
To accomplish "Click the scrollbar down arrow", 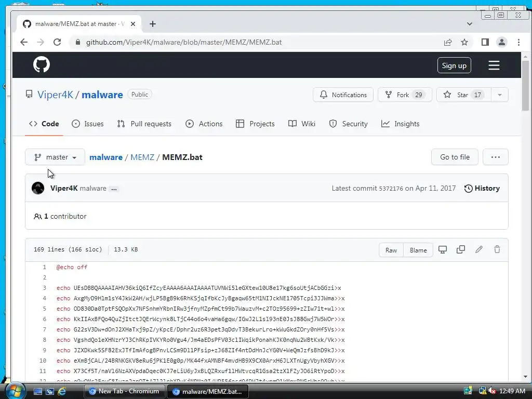I will coord(526,377).
